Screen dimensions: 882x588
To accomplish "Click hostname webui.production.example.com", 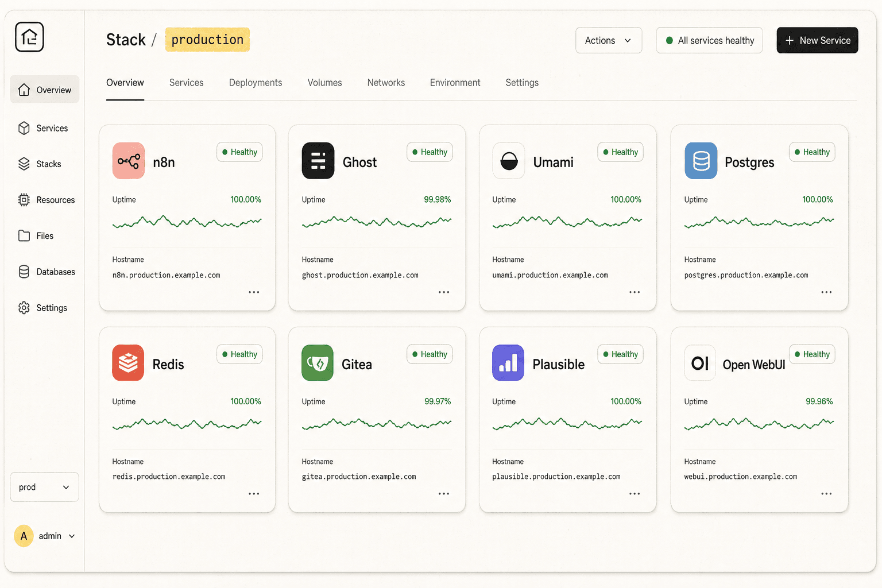I will click(x=741, y=477).
